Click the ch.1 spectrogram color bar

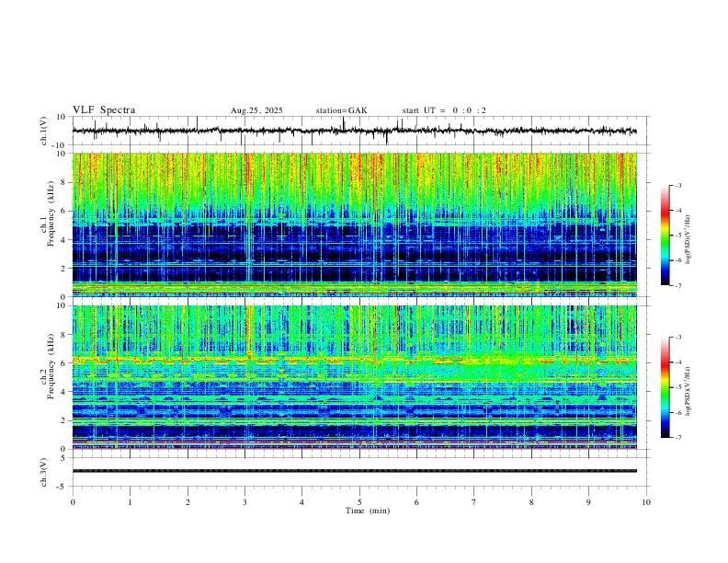tap(665, 236)
